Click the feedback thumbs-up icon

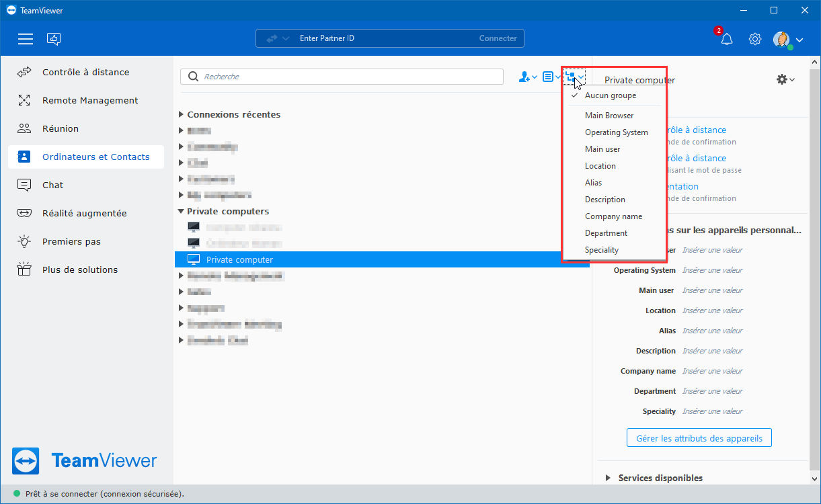(x=54, y=39)
